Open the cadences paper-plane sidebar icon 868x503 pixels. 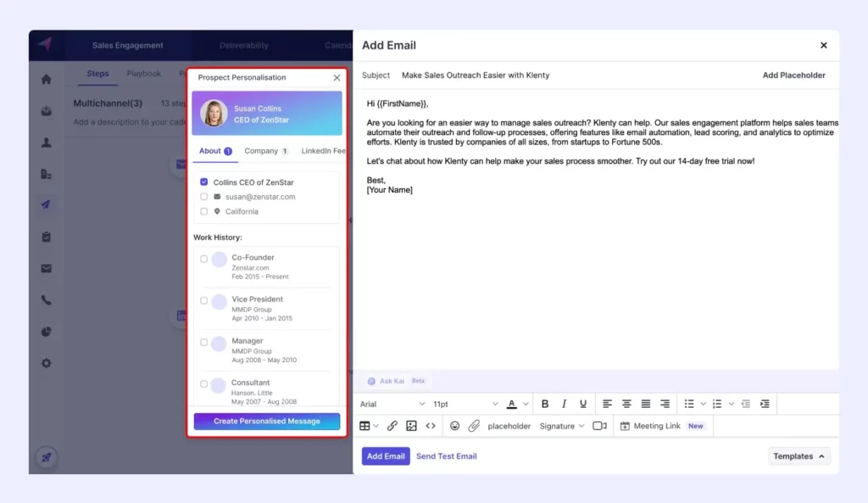pos(46,205)
